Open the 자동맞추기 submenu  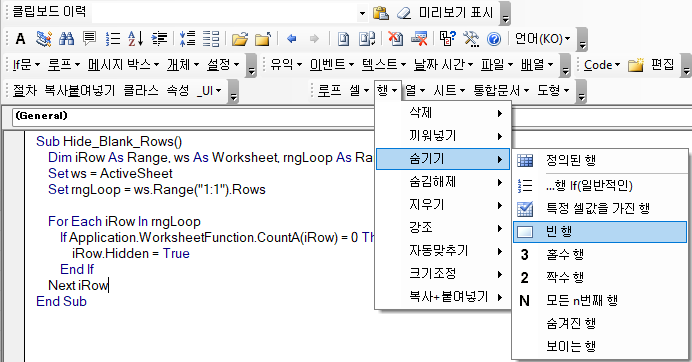tap(443, 250)
